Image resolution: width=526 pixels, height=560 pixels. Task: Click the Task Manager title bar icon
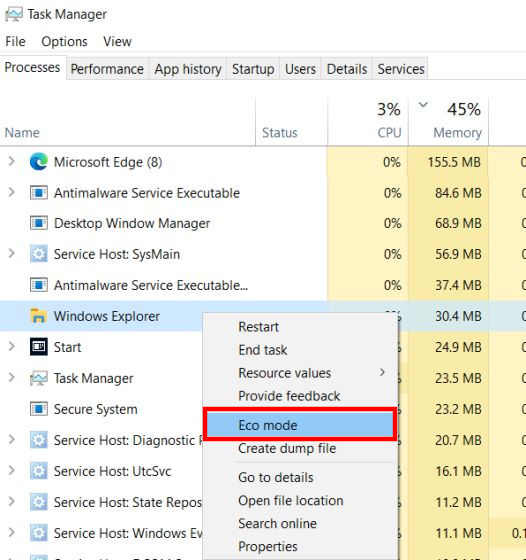[14, 14]
